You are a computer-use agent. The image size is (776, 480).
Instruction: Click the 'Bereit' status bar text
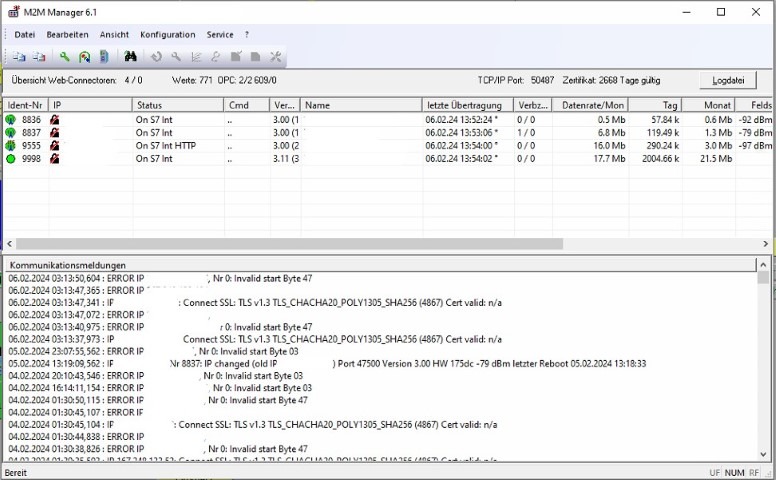[16, 473]
